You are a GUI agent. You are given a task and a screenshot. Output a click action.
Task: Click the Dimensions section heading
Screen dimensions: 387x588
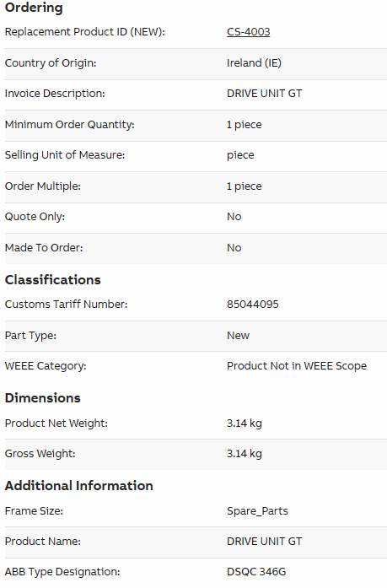[x=43, y=398]
